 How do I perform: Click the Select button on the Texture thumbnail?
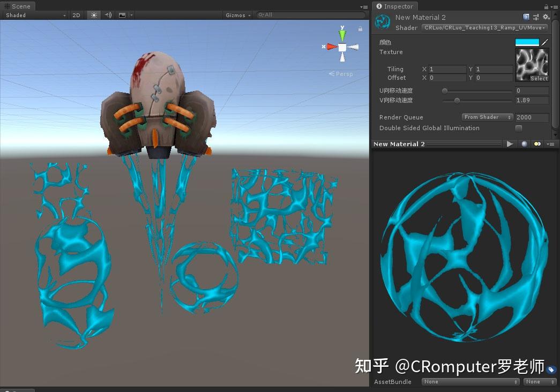539,78
